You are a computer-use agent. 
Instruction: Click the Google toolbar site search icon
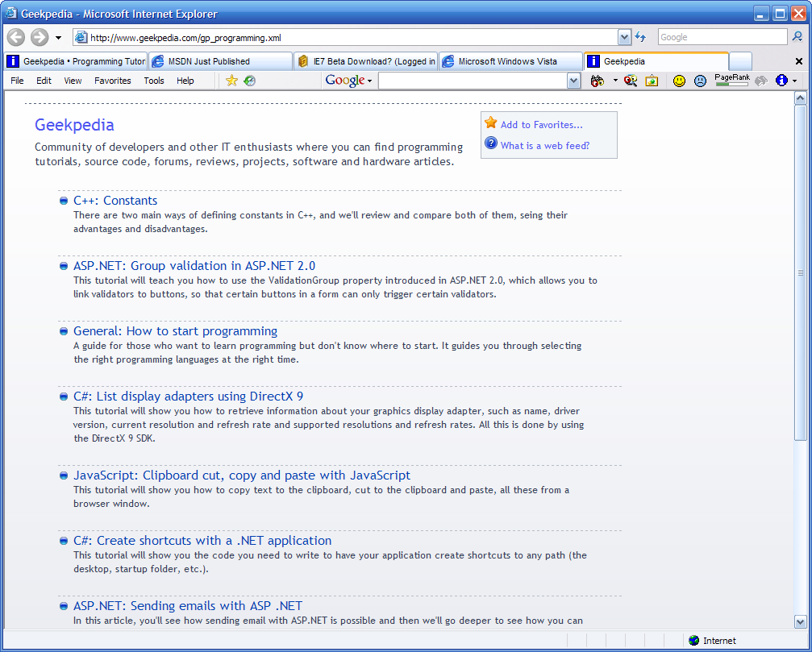pos(631,81)
